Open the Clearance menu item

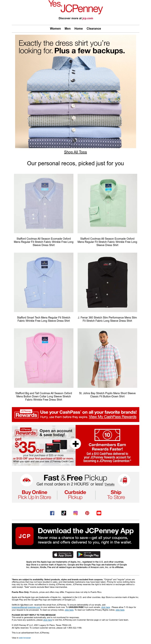click(94, 29)
